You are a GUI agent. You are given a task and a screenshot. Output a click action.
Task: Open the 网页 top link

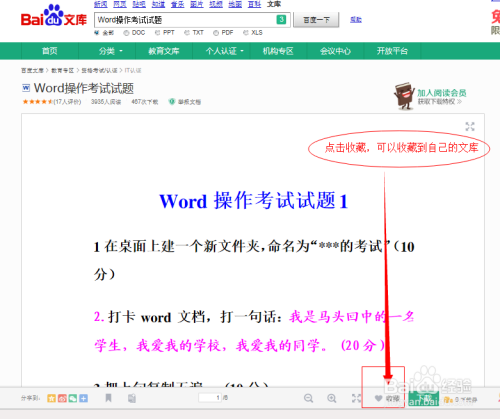(120, 4)
